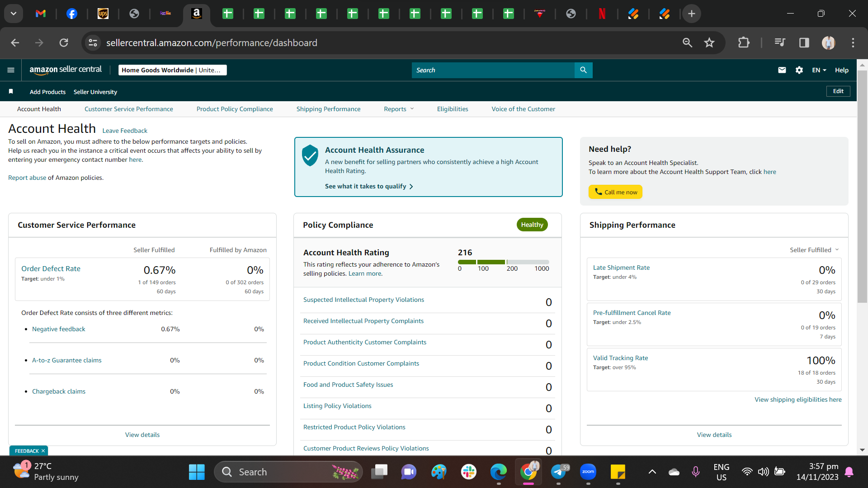The image size is (868, 488).
Task: Click the bookmark flag icon
Action: [11, 92]
